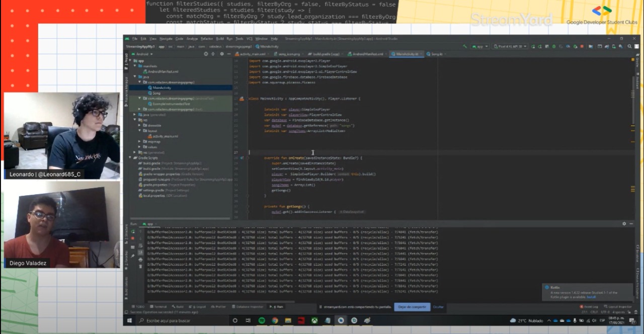644x334 pixels.
Task: Open the Windows Start menu
Action: (130, 320)
